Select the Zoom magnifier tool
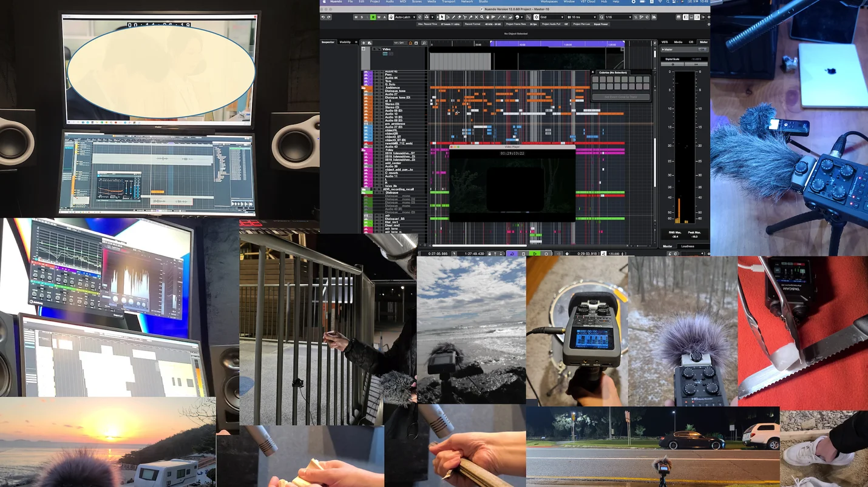Image resolution: width=868 pixels, height=487 pixels. coord(482,17)
